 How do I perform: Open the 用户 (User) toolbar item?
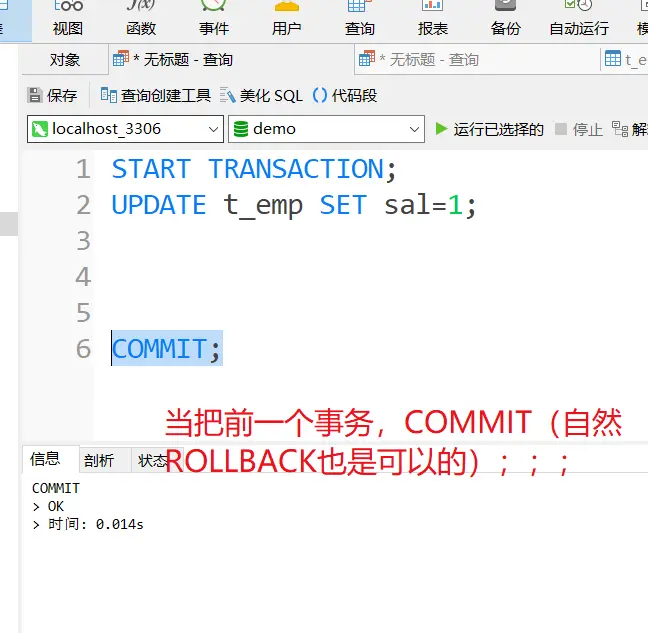point(286,19)
